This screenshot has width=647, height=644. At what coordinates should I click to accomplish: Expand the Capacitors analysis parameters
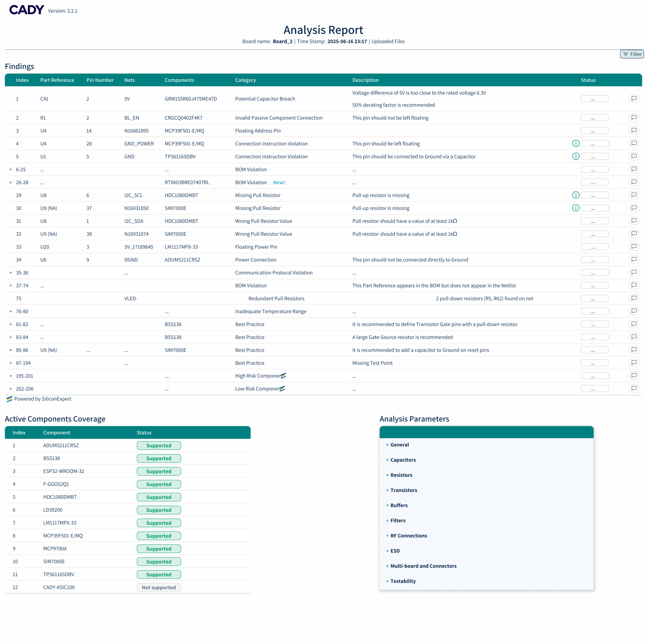[x=403, y=460]
